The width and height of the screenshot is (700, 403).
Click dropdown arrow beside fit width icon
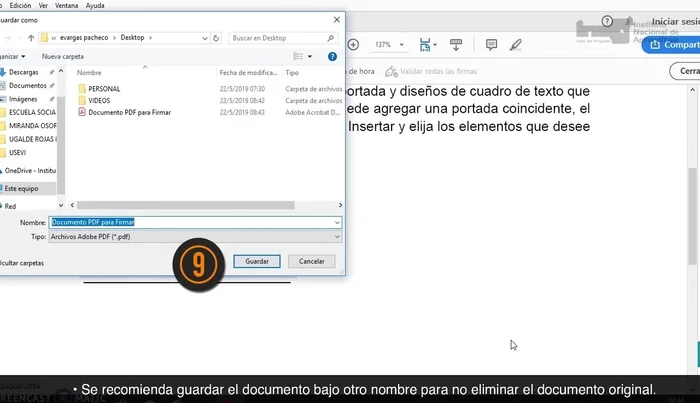click(435, 45)
